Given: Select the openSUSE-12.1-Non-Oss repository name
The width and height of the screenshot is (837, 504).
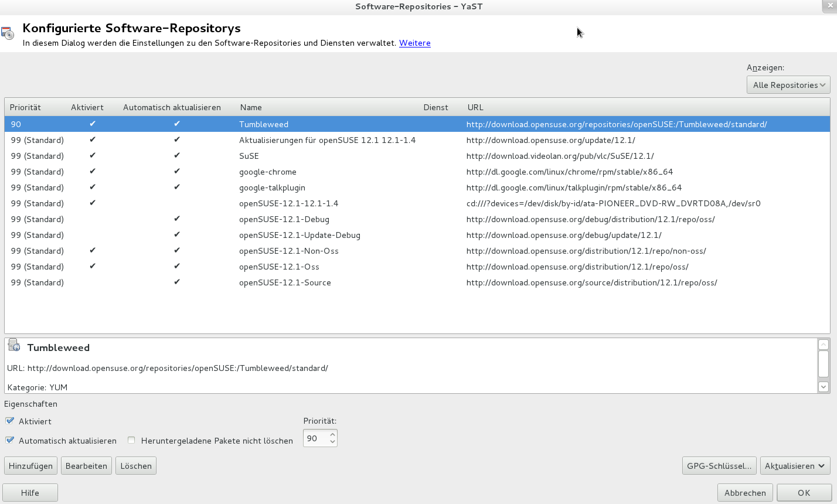Looking at the screenshot, I should pyautogui.click(x=289, y=251).
